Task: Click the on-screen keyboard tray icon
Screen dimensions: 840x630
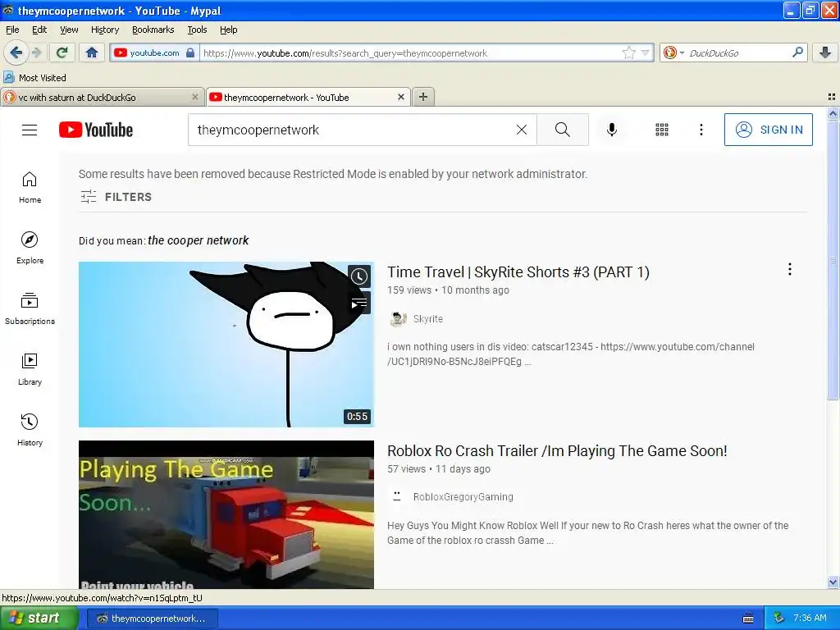Action: 748,619
